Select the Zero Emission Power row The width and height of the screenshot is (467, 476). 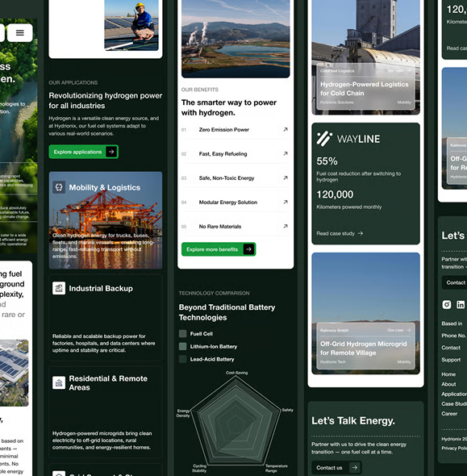point(236,130)
